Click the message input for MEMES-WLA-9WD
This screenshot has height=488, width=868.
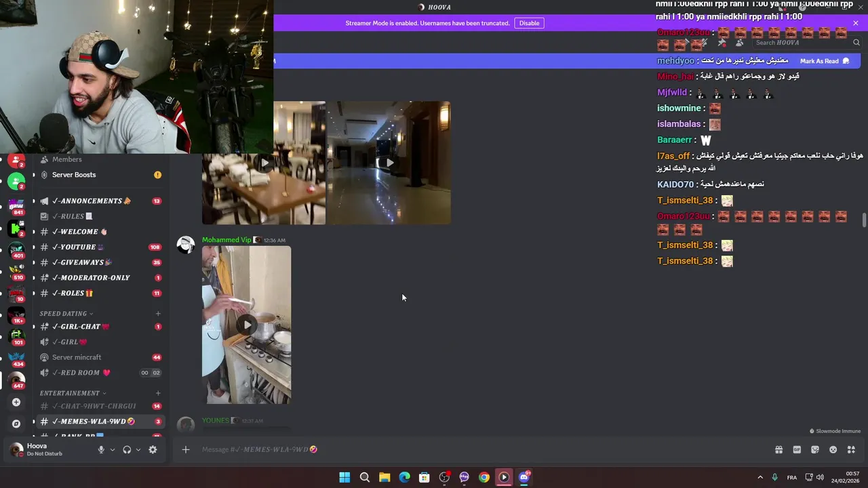coord(475,449)
